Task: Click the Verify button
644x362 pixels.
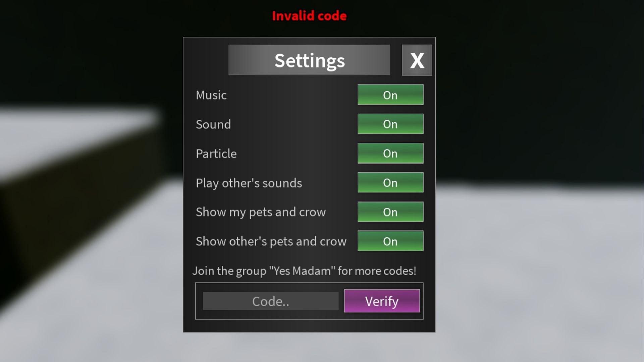Action: pos(382,301)
